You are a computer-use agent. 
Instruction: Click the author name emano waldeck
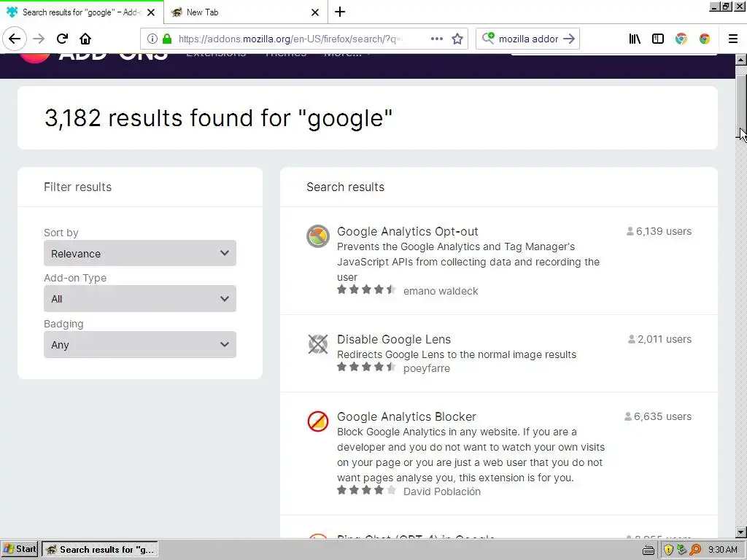[x=441, y=291]
